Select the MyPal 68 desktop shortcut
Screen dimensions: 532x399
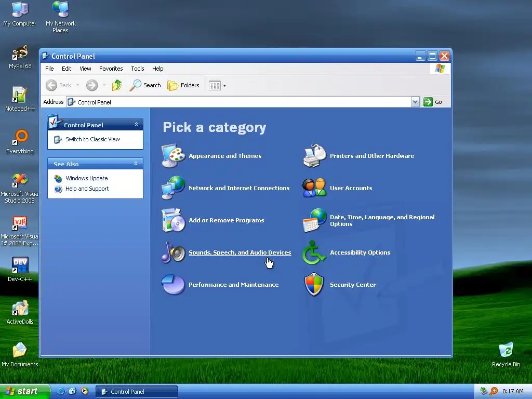(x=20, y=57)
